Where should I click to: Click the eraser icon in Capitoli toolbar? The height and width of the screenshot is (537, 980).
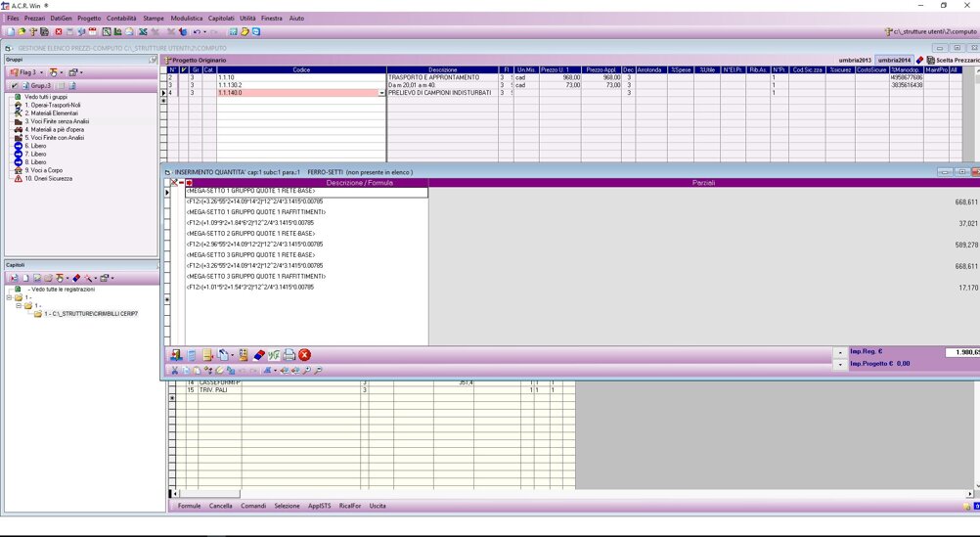click(x=76, y=278)
